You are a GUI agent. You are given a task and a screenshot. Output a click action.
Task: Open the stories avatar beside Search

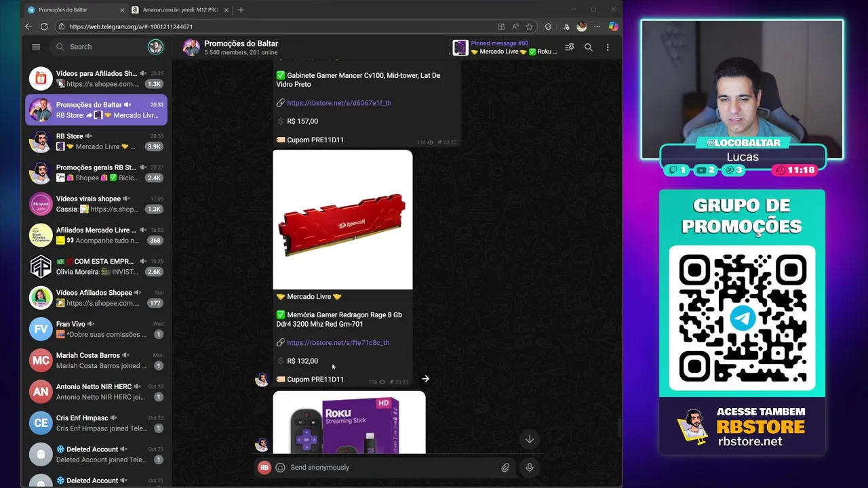pyautogui.click(x=155, y=47)
